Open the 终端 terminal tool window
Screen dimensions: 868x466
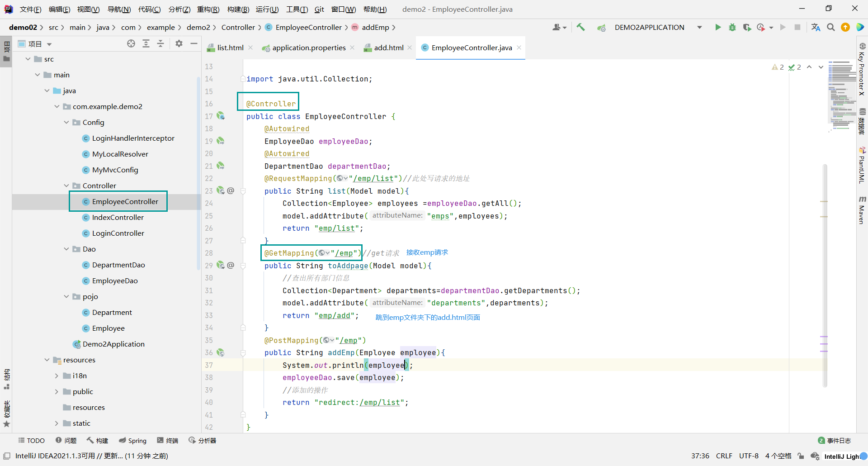tap(168, 440)
